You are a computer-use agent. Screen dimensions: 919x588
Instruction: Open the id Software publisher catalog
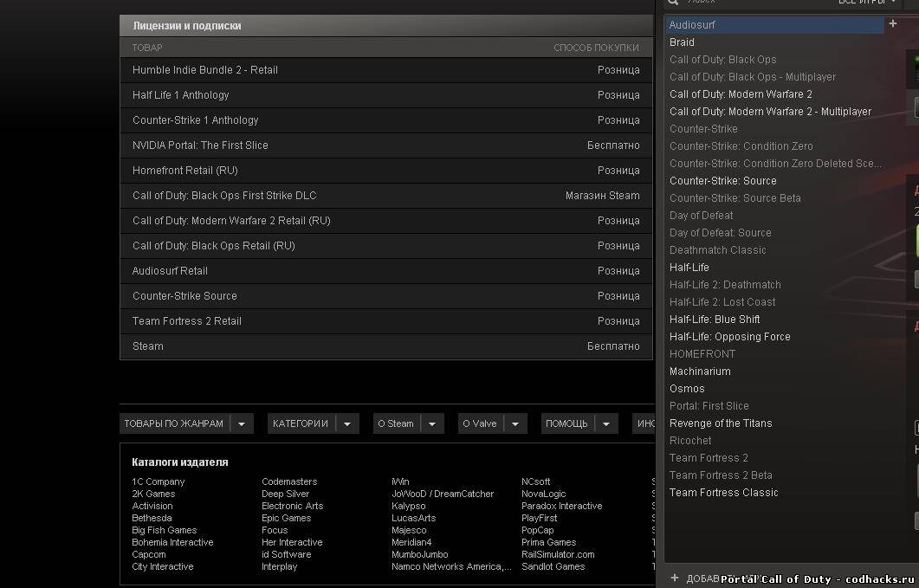[x=287, y=554]
